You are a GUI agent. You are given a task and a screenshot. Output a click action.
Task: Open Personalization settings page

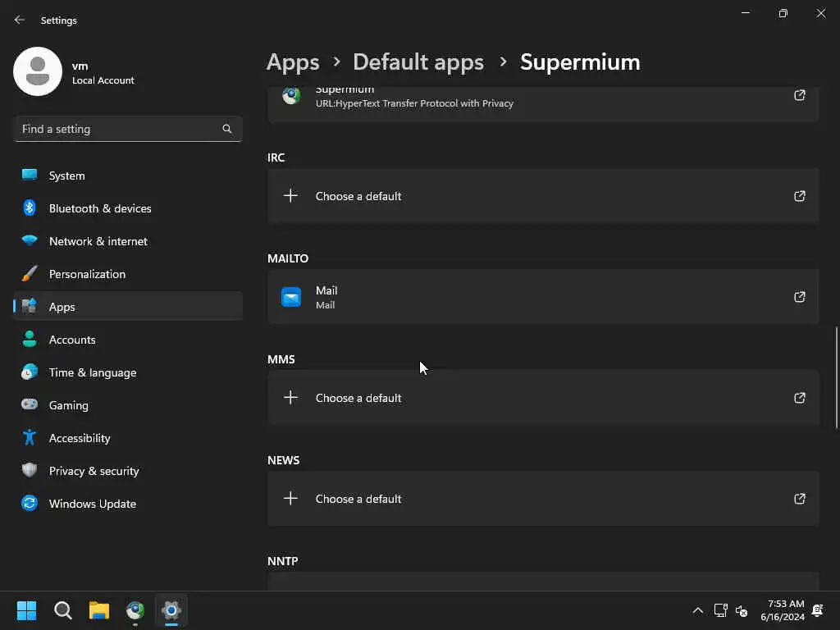click(x=87, y=274)
